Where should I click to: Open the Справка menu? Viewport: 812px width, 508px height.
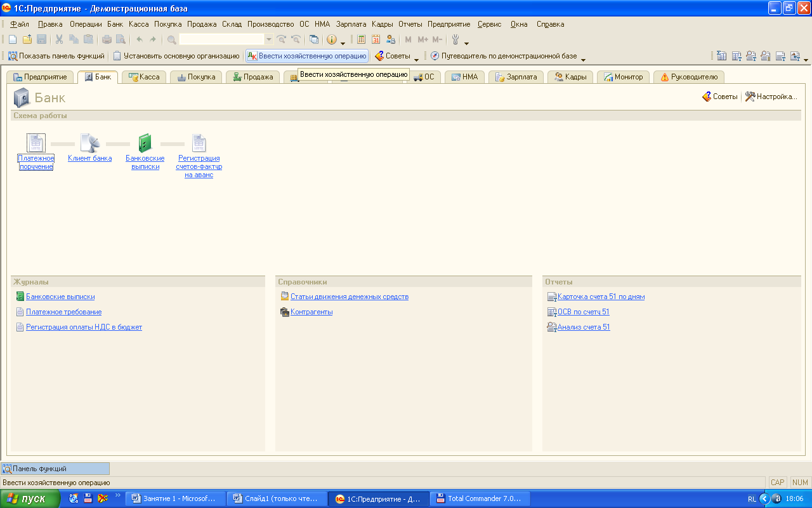pos(551,24)
